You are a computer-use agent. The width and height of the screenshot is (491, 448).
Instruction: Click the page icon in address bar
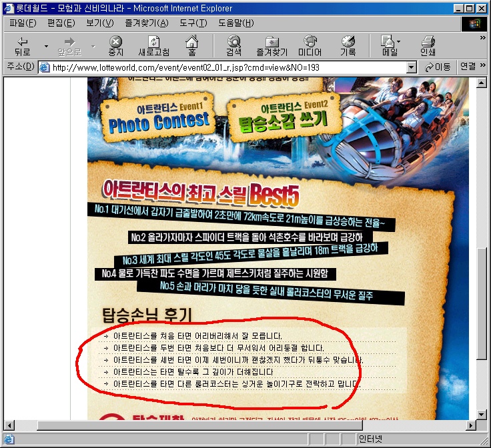pos(45,67)
